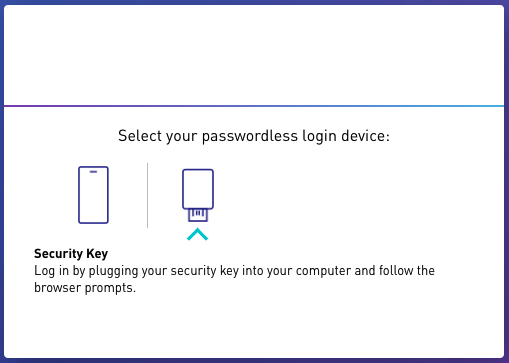The width and height of the screenshot is (509, 363).
Task: Click the USB connector of the security key icon
Action: pyautogui.click(x=198, y=215)
